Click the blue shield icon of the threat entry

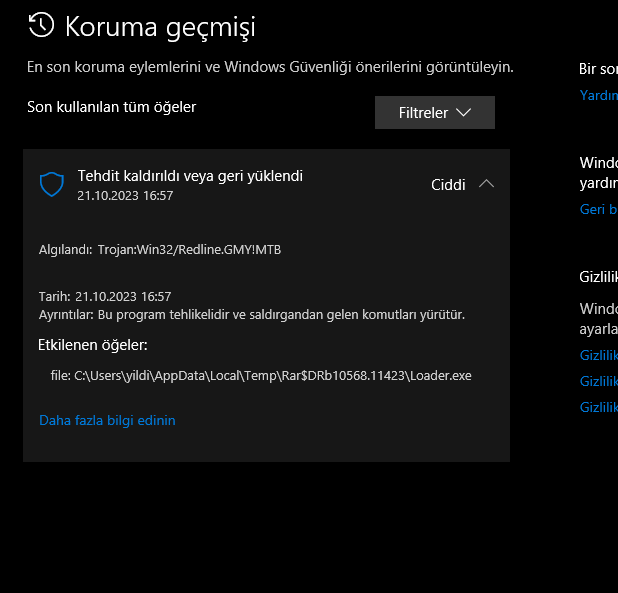(52, 184)
